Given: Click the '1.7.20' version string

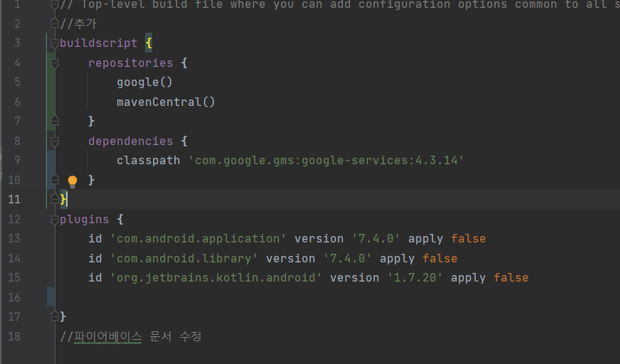Looking at the screenshot, I should [415, 278].
